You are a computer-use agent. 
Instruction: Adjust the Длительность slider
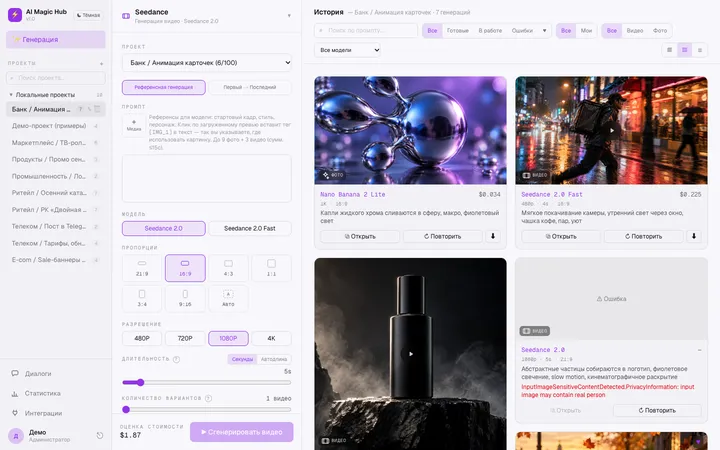tap(207, 382)
